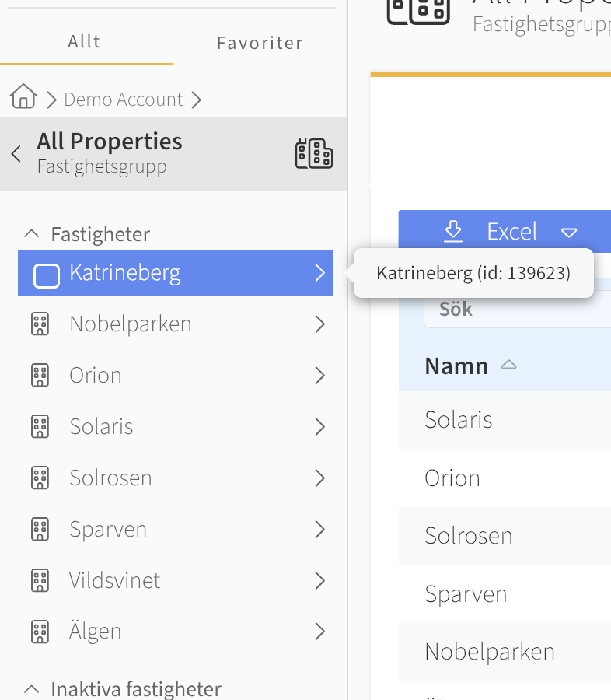611x700 pixels.
Task: Open the Excel export dropdown arrow
Action: (569, 233)
